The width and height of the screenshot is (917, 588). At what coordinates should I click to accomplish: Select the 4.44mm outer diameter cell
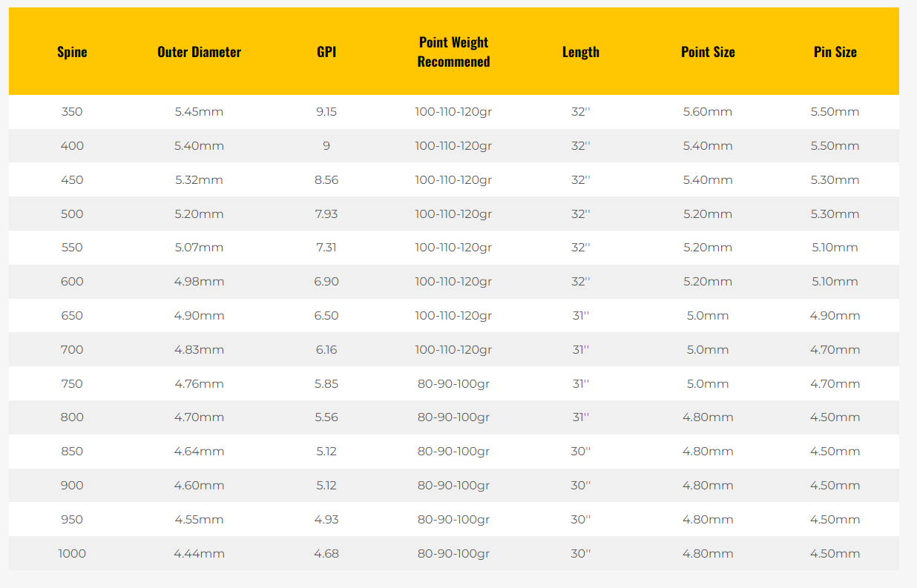pyautogui.click(x=199, y=554)
